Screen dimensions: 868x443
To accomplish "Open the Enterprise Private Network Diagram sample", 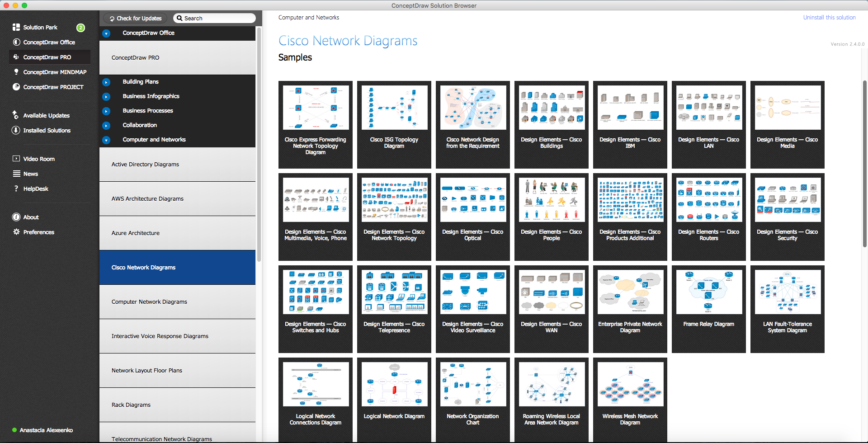I will pyautogui.click(x=630, y=309).
